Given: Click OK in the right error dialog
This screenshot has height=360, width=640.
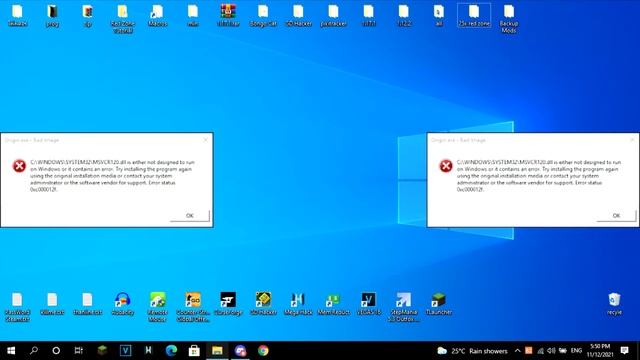Looking at the screenshot, I should (616, 216).
